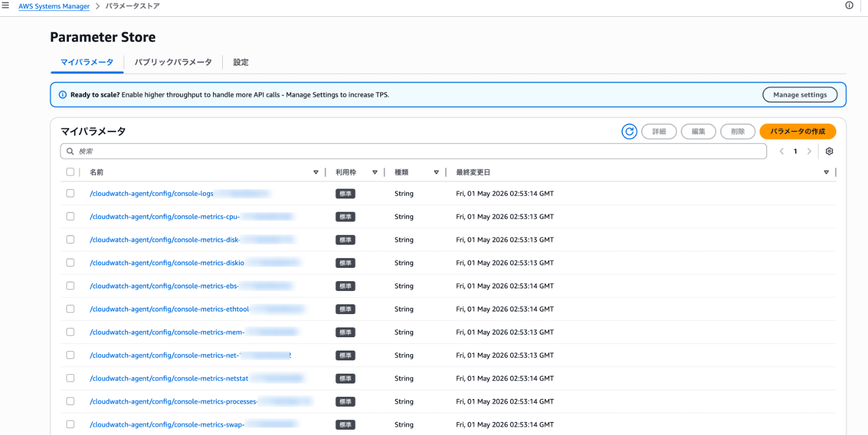Image resolution: width=868 pixels, height=435 pixels.
Task: Click 標準 badge in console-logs row
Action: [x=345, y=194]
